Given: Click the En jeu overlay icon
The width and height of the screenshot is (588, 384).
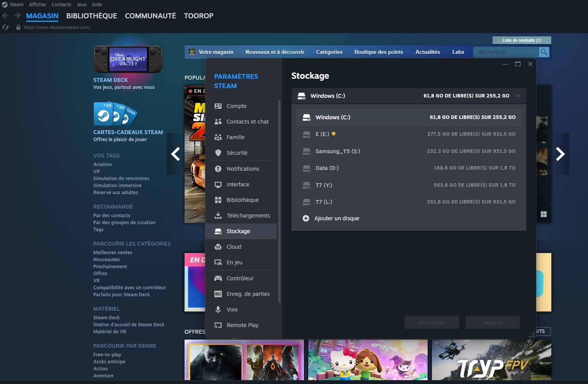Looking at the screenshot, I should click(x=218, y=262).
